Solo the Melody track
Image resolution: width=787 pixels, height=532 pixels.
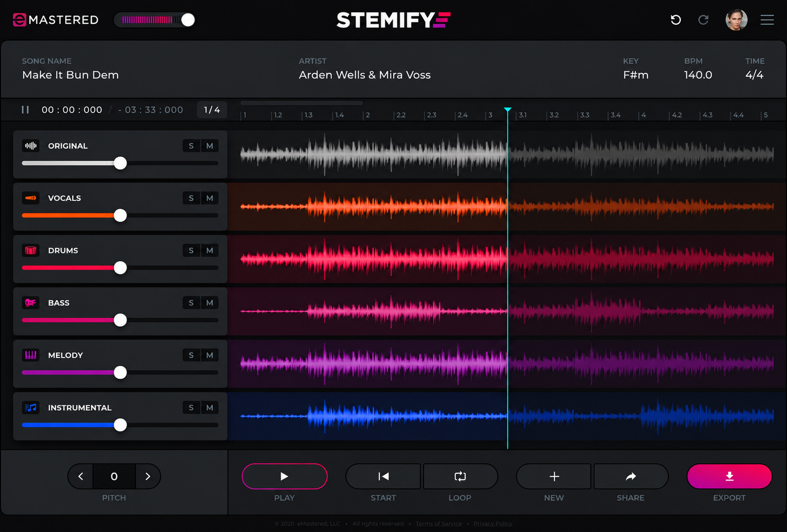(x=191, y=356)
